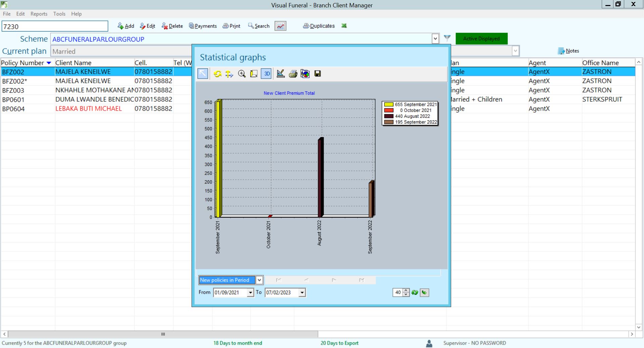Toggle the 3D chart view

point(267,74)
